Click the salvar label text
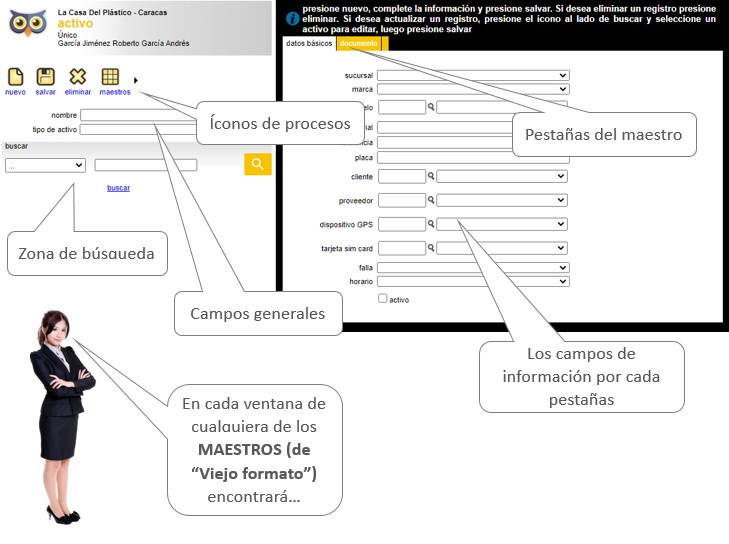 [46, 92]
